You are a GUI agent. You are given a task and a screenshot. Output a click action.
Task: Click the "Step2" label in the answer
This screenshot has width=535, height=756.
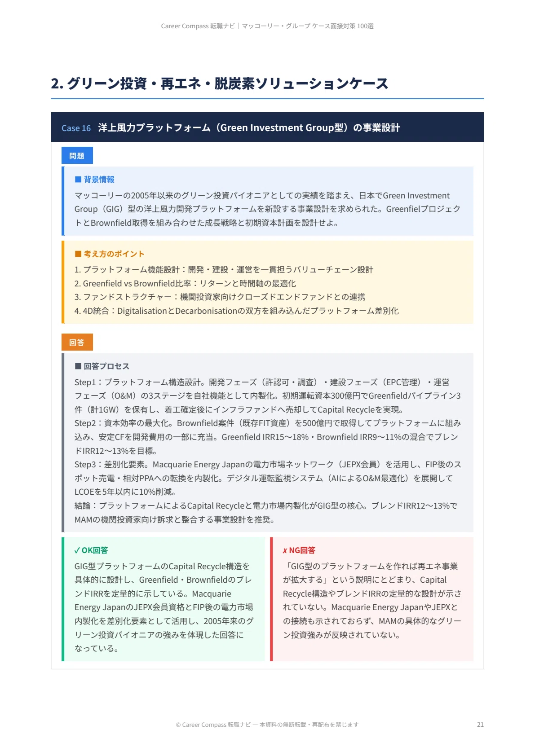coord(85,423)
